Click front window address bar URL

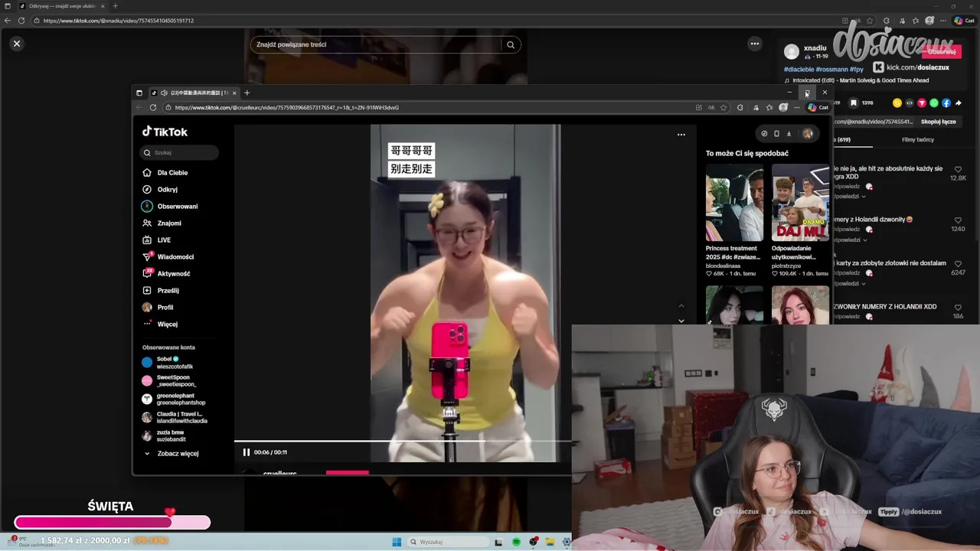click(287, 108)
